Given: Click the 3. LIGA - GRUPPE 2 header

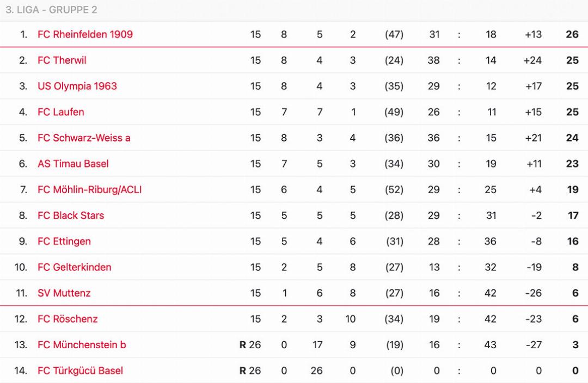Looking at the screenshot, I should (51, 10).
